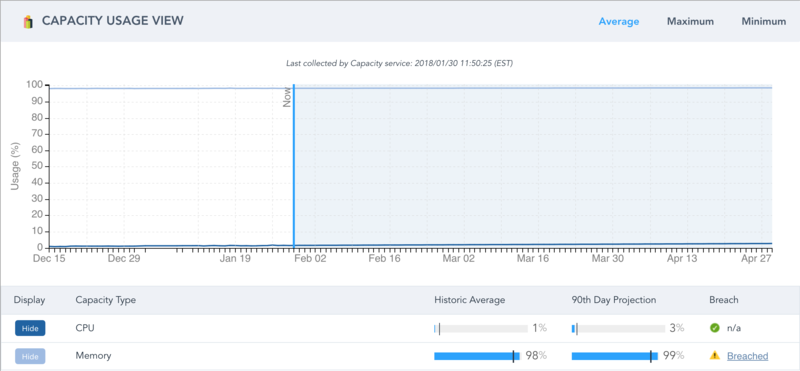Click the Now marker line on chart
The width and height of the screenshot is (800, 371).
coord(293,166)
